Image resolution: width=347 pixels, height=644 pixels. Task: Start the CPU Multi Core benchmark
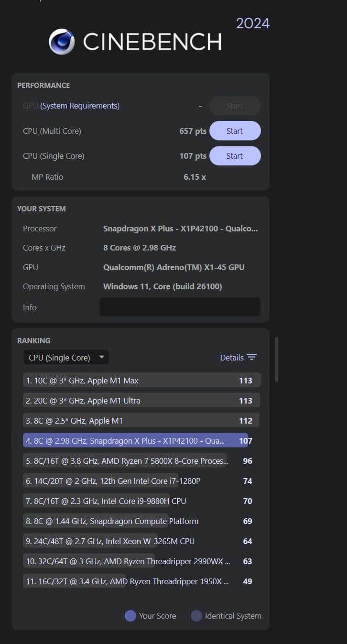pyautogui.click(x=235, y=131)
